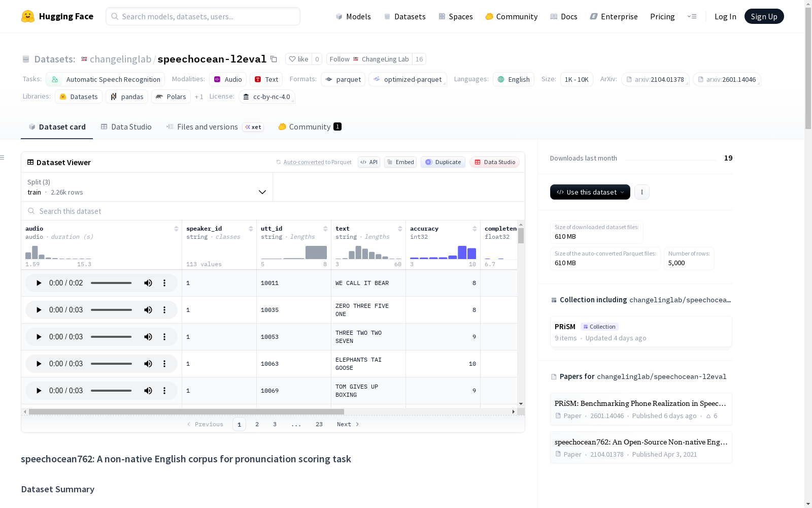The height and width of the screenshot is (508, 812).
Task: Follow ChangeLing Lab
Action: [369, 59]
